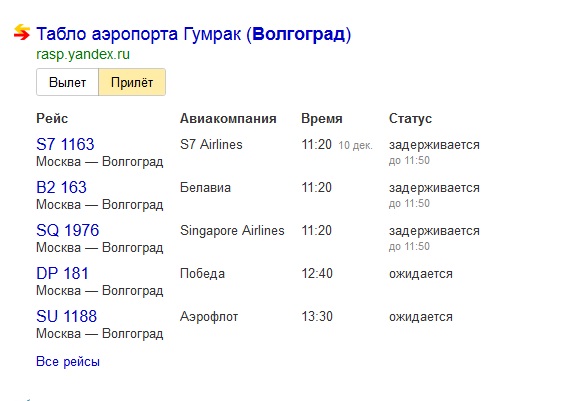Click the Статус column header
Screen dimensions: 580x401
(410, 118)
